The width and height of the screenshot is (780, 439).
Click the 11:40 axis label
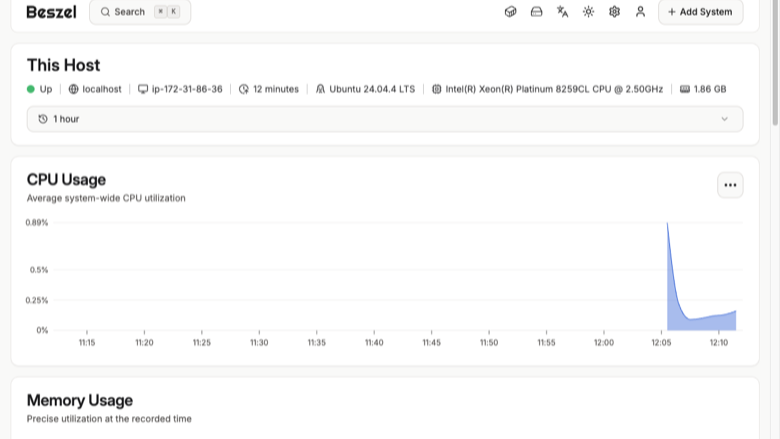pos(374,343)
